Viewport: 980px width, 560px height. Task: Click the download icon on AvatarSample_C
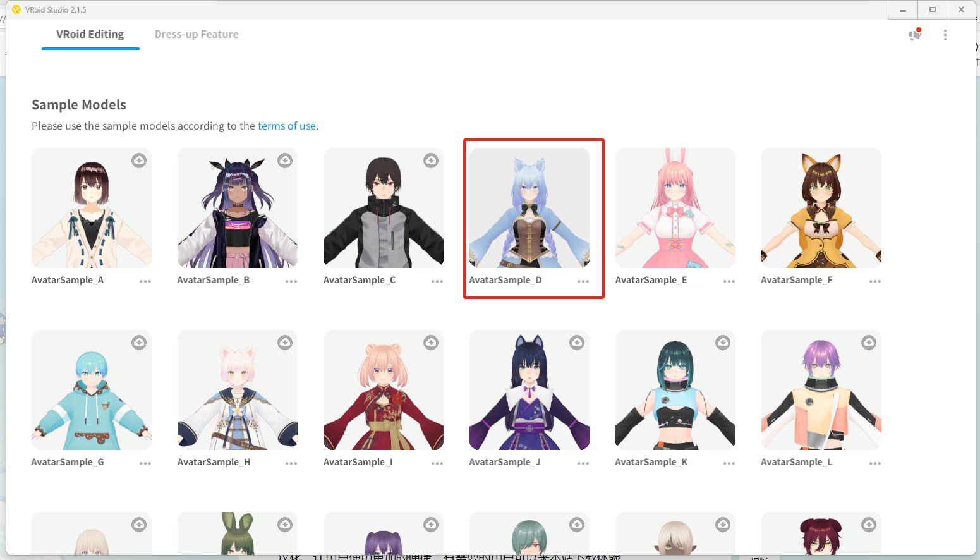(x=431, y=161)
